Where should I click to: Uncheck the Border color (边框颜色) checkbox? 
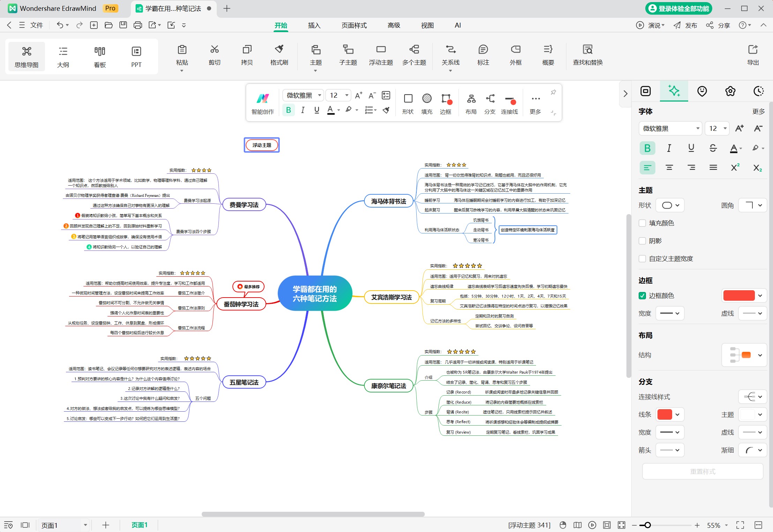pos(642,295)
